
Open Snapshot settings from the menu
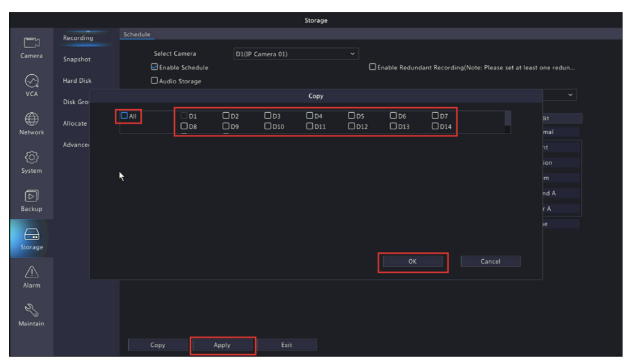[x=77, y=59]
